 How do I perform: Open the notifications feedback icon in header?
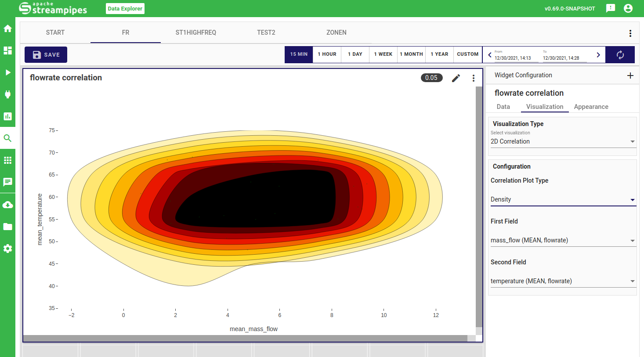(x=610, y=8)
